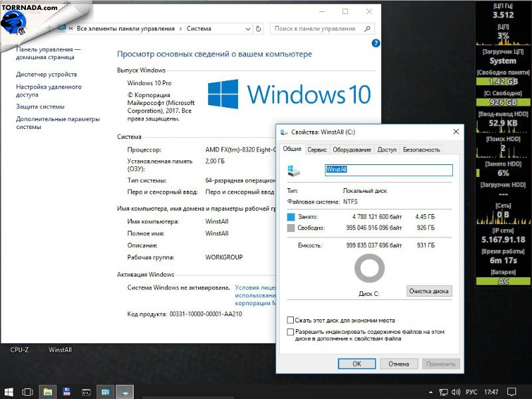Click the disk usage donut chart
Image resolution: width=532 pixels, height=399 pixels.
coord(370,269)
